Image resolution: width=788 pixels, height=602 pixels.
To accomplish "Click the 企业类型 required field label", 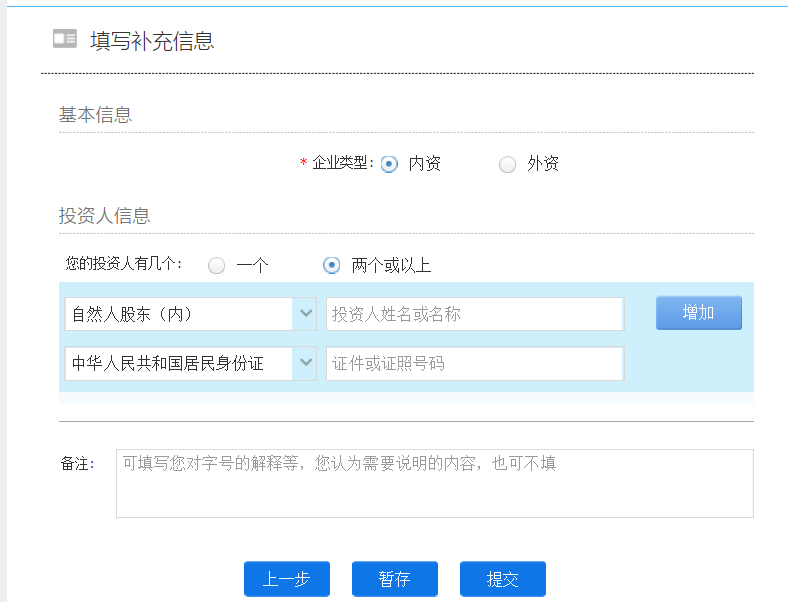I will coord(341,163).
